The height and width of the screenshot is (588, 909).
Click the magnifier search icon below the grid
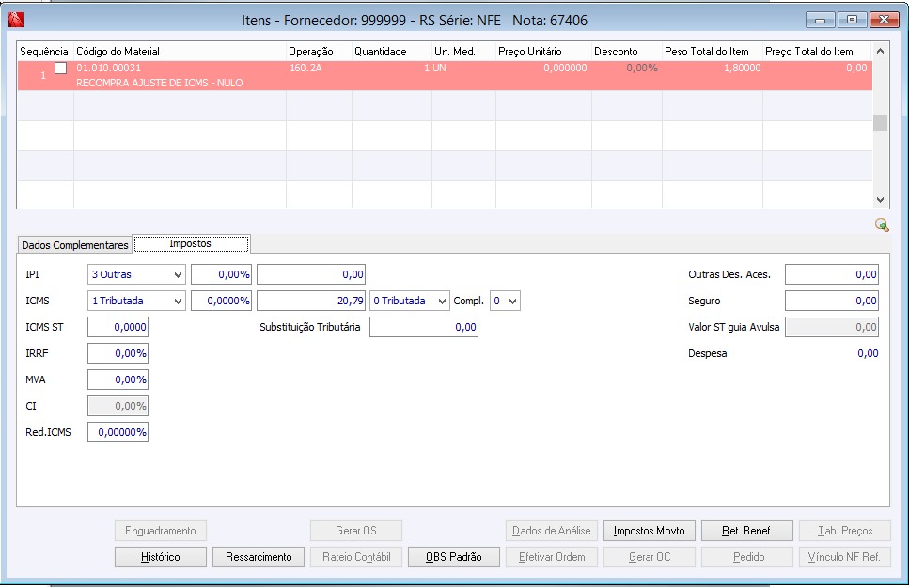click(x=882, y=225)
